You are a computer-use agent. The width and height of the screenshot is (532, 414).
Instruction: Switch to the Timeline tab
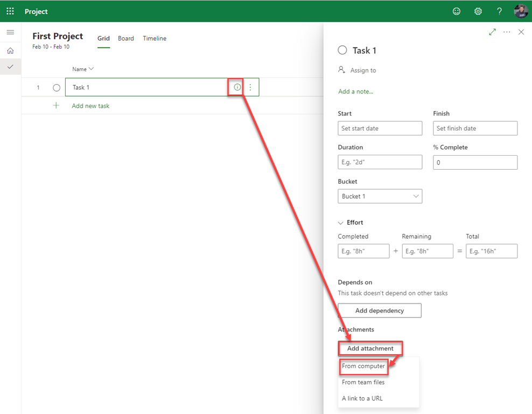tap(155, 38)
